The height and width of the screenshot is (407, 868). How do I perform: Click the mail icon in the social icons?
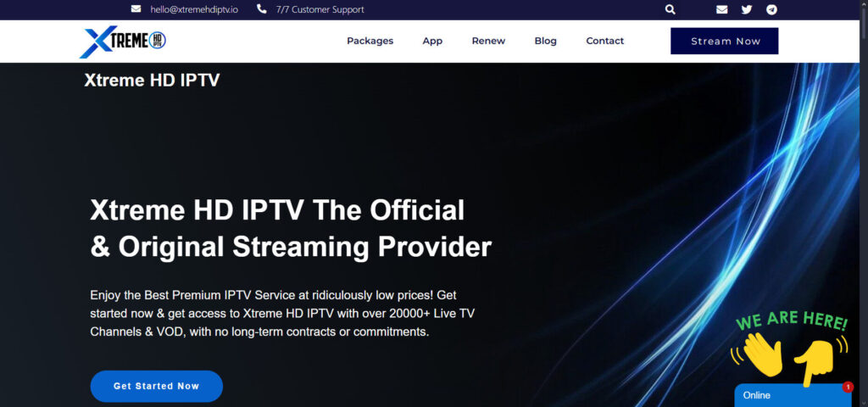(721, 9)
